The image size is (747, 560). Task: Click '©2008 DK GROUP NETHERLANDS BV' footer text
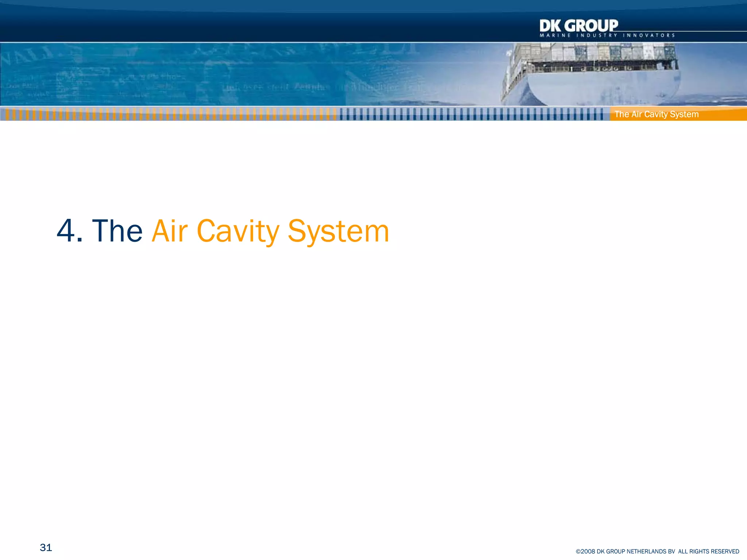point(625,552)
